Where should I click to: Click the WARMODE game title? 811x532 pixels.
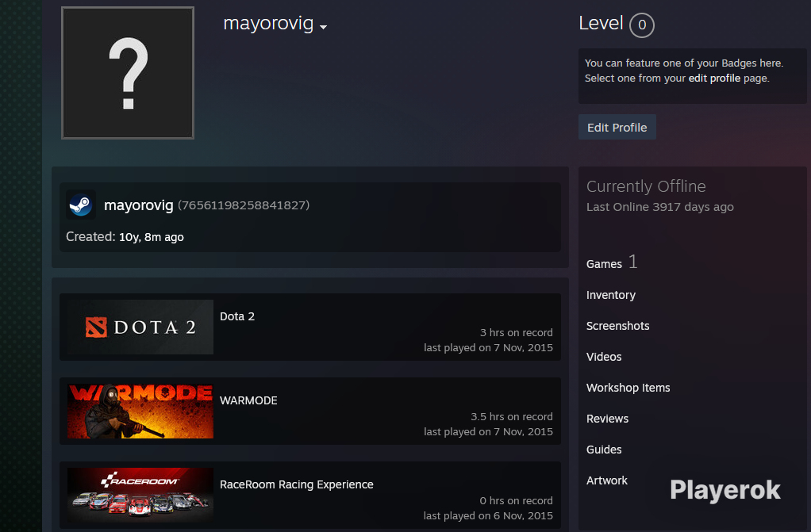(x=248, y=400)
